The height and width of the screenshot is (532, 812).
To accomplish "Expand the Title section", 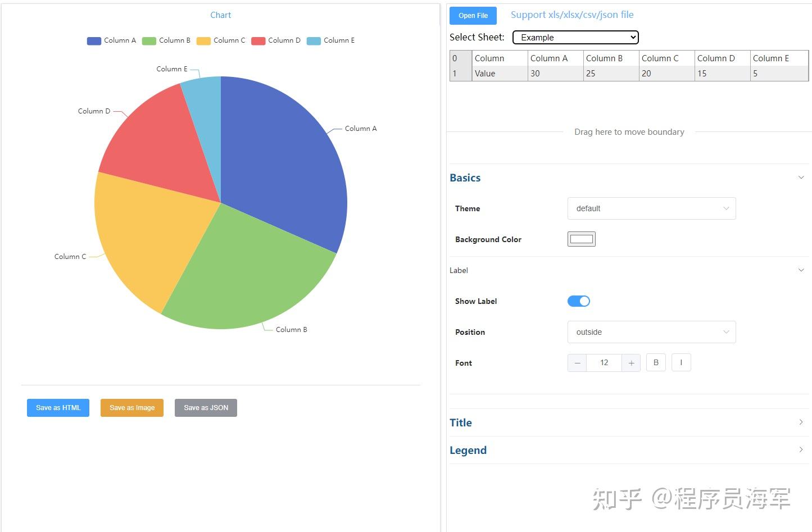I will (629, 422).
